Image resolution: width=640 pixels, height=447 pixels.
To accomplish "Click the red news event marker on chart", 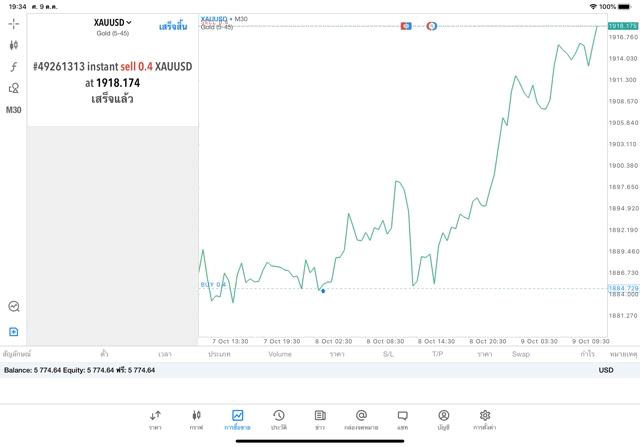I will point(406,25).
